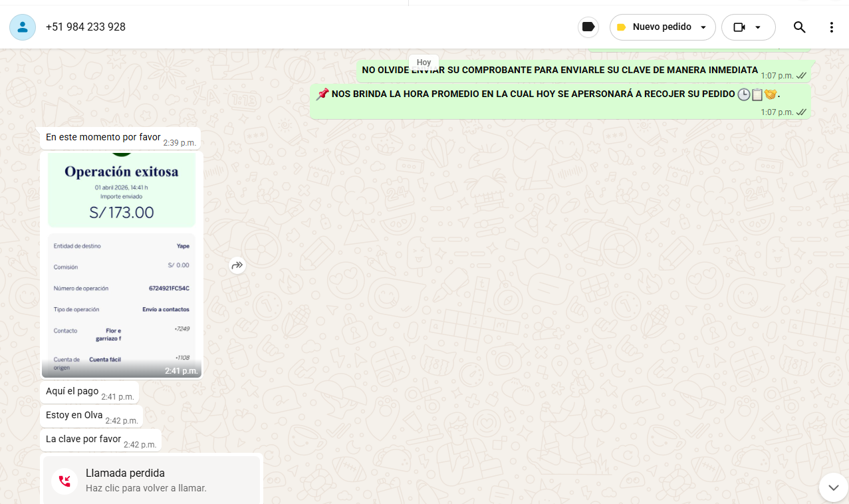Open contact info for +51 984 233 928
Image resolution: width=849 pixels, height=504 pixels.
click(x=86, y=27)
